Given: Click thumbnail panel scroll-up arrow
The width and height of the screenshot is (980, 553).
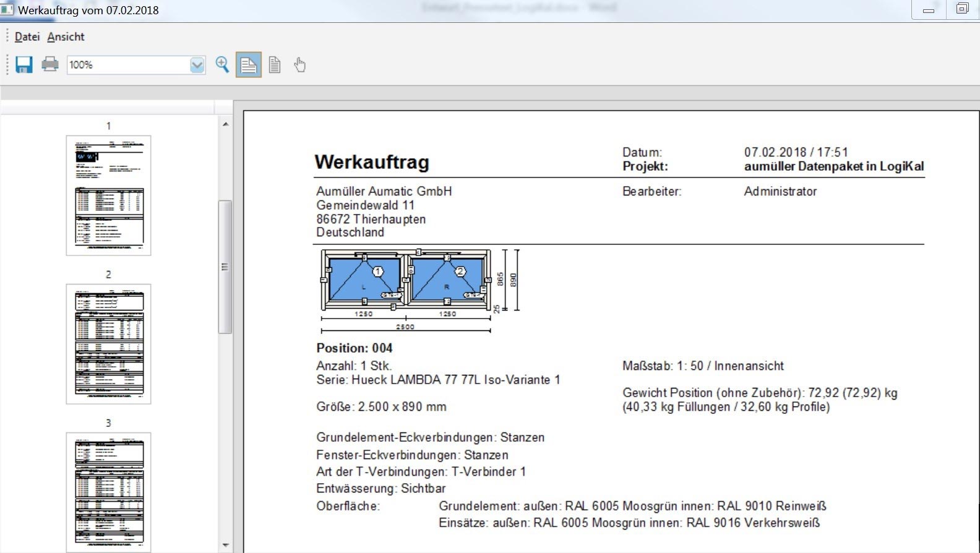Looking at the screenshot, I should tap(225, 124).
